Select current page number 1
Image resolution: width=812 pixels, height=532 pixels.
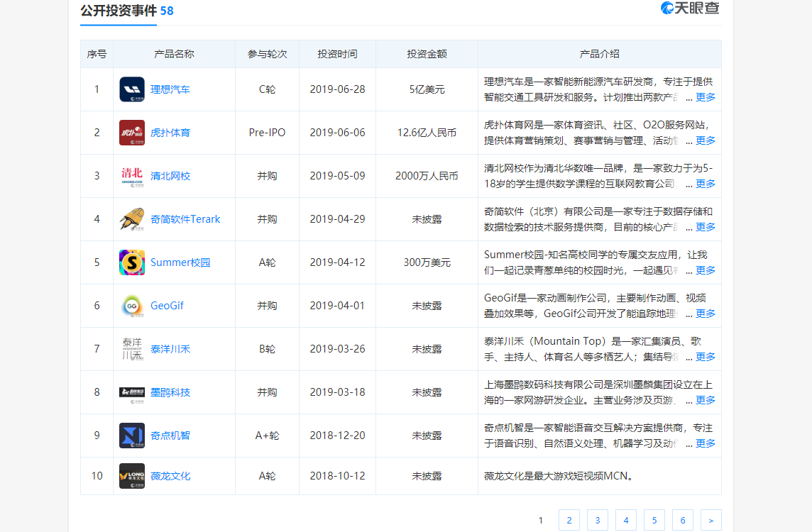tap(541, 520)
